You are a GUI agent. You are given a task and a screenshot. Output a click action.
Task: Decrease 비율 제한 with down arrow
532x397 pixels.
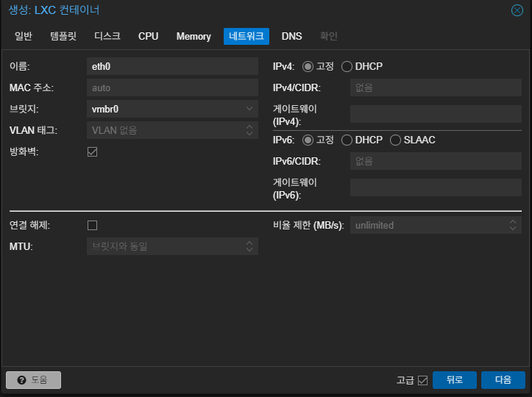[513, 229]
